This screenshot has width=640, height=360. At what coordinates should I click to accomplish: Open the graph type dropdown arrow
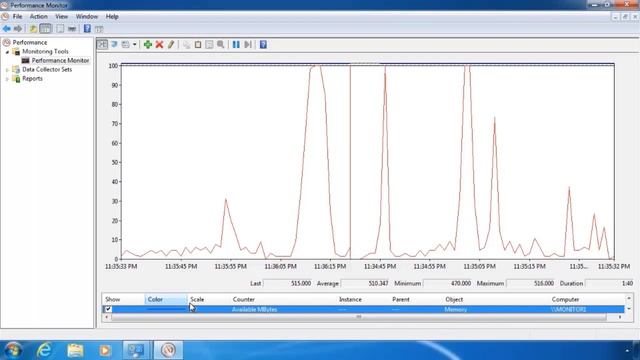[134, 44]
